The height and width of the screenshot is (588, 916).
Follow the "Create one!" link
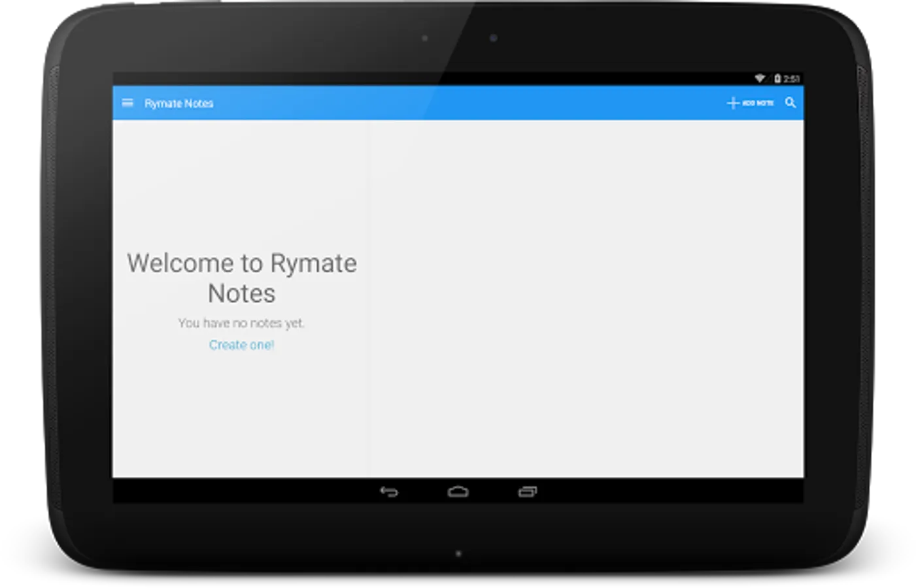point(241,345)
